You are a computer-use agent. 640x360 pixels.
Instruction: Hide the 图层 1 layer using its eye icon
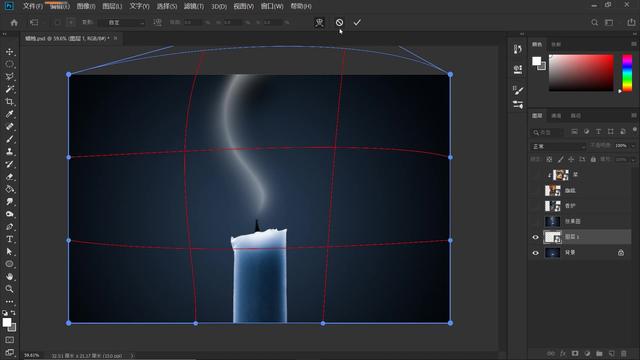click(x=536, y=237)
